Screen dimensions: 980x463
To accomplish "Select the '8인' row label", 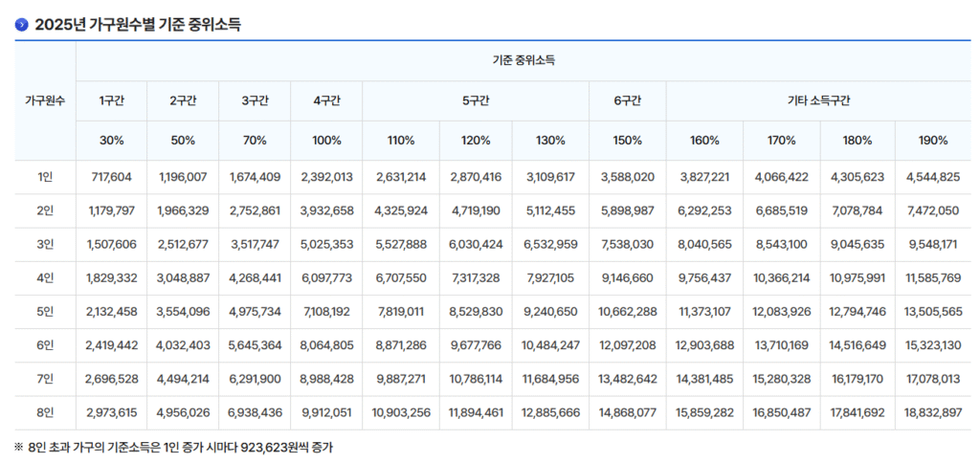I will (x=45, y=413).
